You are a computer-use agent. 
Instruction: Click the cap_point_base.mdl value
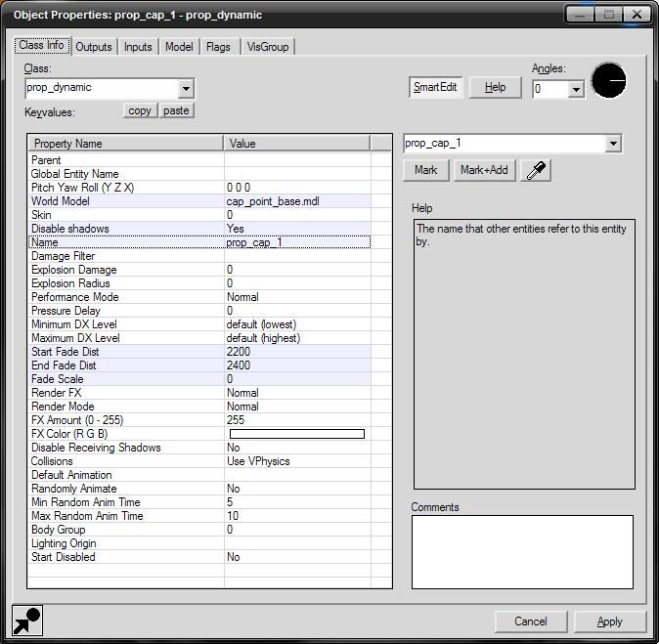273,201
